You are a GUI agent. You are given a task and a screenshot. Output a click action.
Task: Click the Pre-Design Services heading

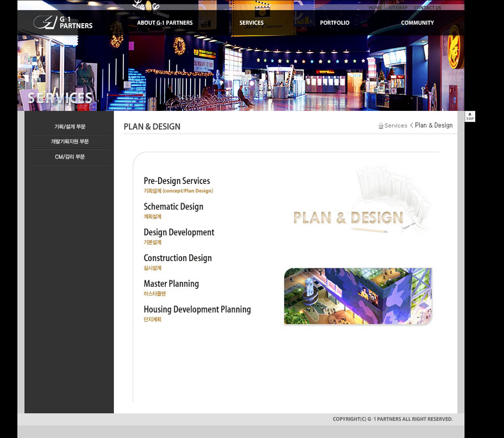click(176, 181)
